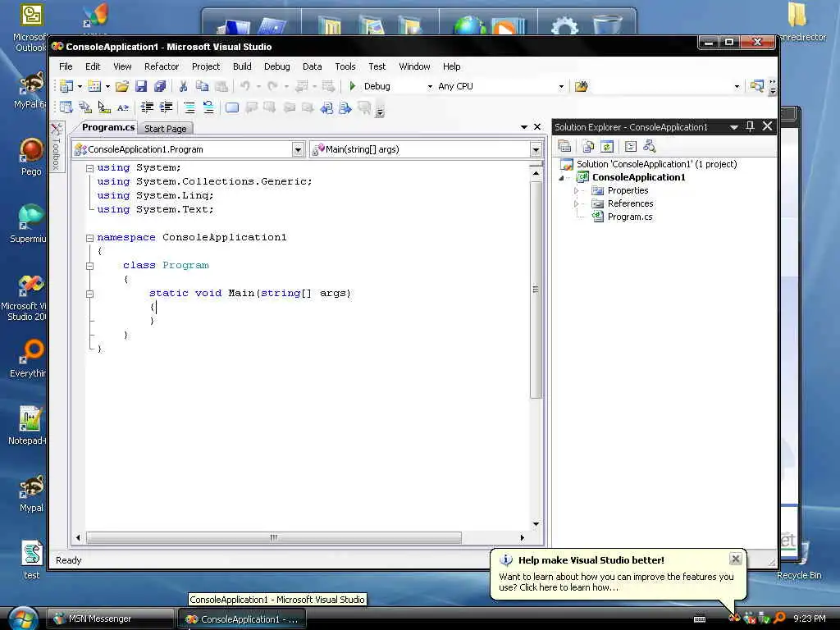The width and height of the screenshot is (840, 630).
Task: Collapse the class Program outline block
Action: click(90, 266)
